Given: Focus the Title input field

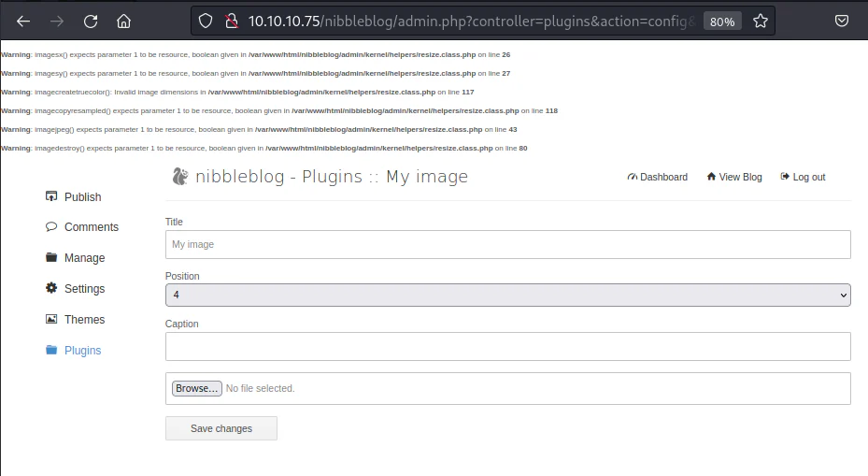Looking at the screenshot, I should [x=507, y=244].
